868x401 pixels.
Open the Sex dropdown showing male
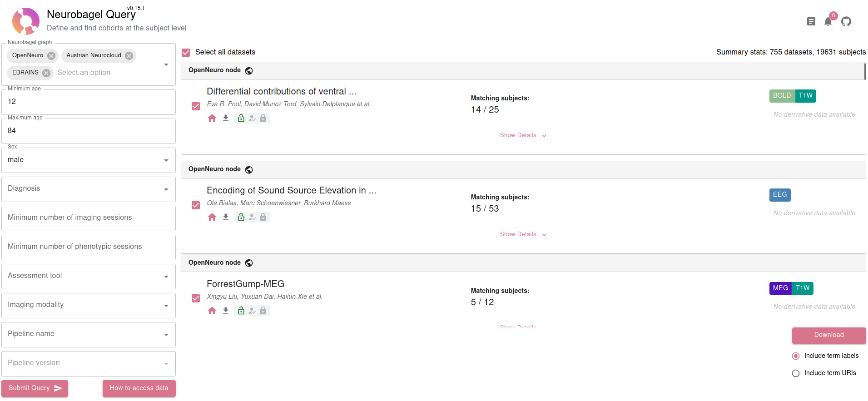[89, 160]
